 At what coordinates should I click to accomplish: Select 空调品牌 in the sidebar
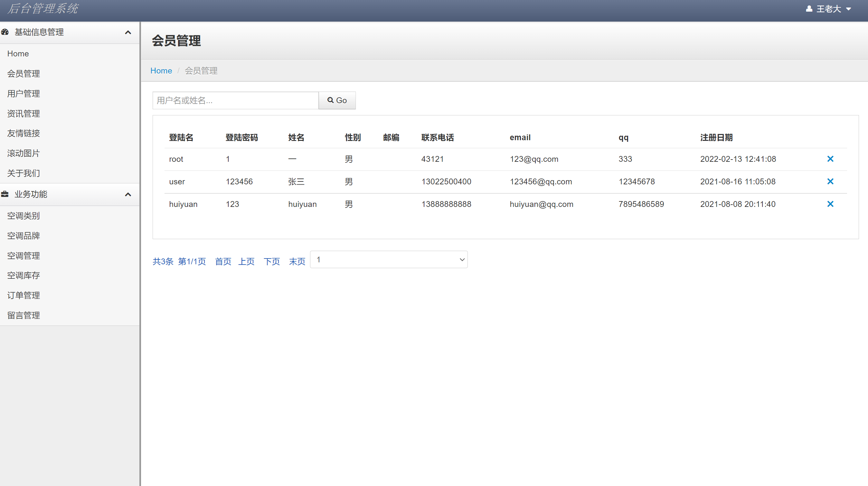click(23, 235)
